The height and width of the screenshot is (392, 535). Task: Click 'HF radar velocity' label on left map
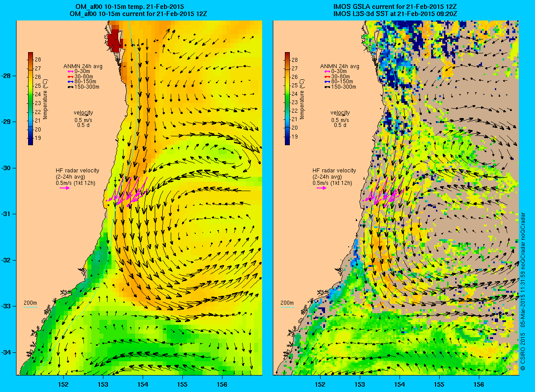[x=77, y=171]
